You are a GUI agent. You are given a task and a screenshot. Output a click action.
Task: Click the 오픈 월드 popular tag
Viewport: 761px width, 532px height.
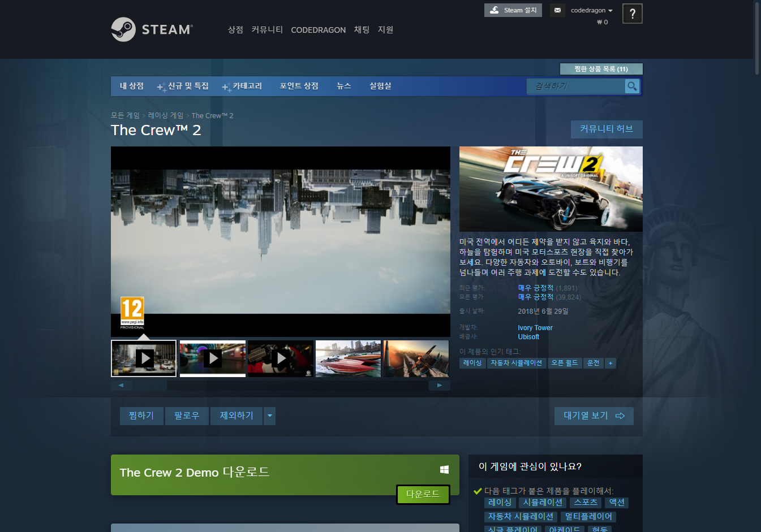(565, 363)
